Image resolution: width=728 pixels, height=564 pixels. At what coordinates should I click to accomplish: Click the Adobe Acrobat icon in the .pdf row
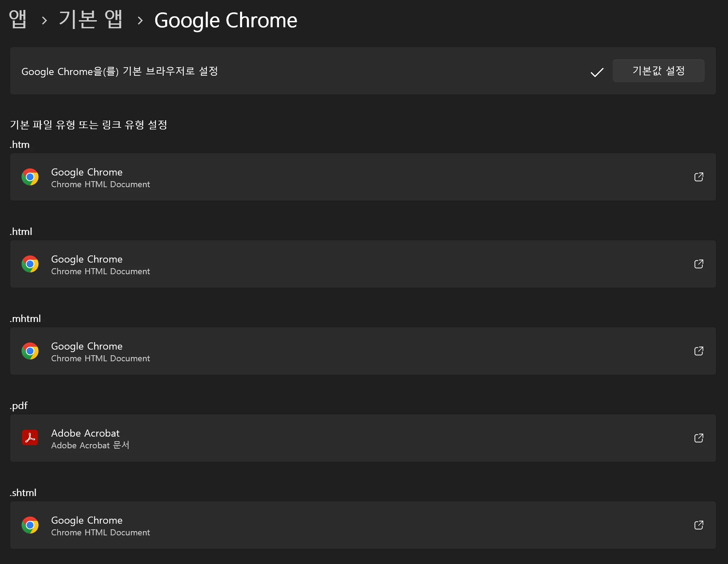point(30,438)
